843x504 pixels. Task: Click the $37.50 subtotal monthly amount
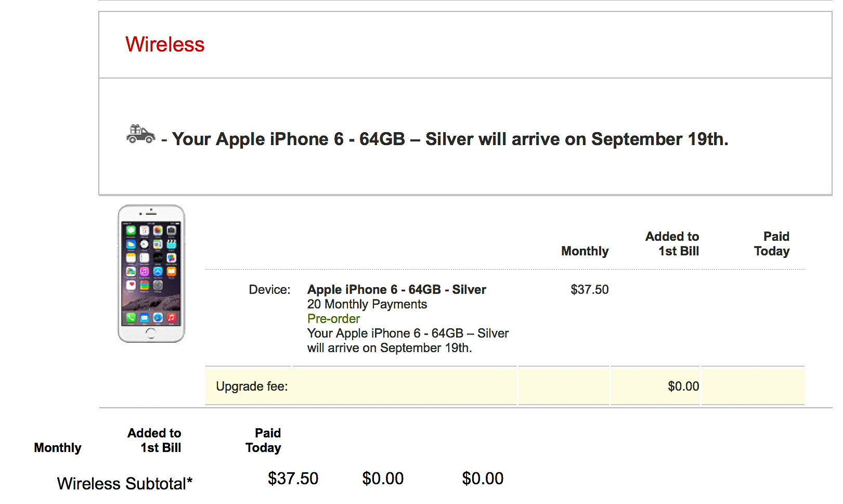293,478
